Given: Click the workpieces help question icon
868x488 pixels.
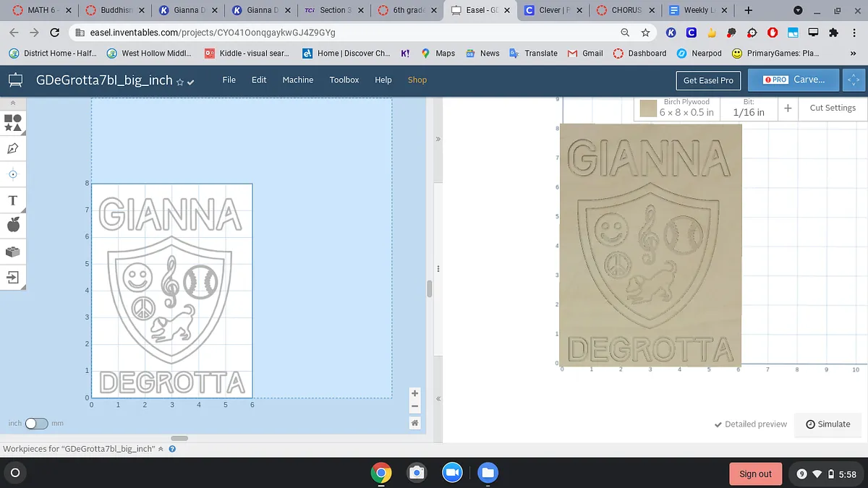Looking at the screenshot, I should coord(172,449).
